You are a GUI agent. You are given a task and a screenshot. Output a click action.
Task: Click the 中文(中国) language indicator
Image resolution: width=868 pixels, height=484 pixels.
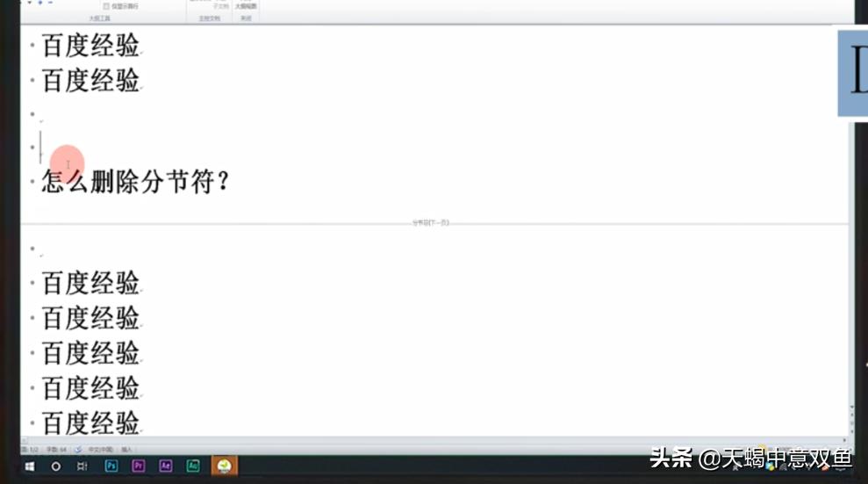[x=100, y=449]
